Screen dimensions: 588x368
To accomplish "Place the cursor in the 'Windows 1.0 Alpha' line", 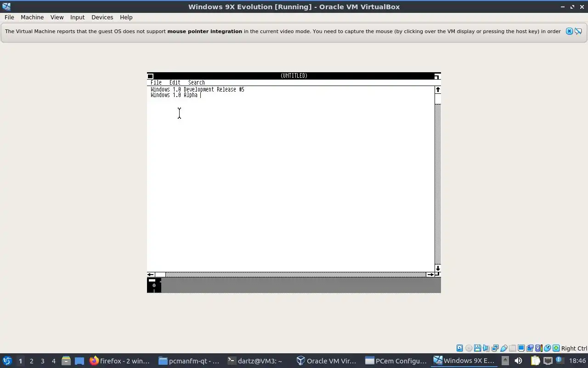I will 174,95.
